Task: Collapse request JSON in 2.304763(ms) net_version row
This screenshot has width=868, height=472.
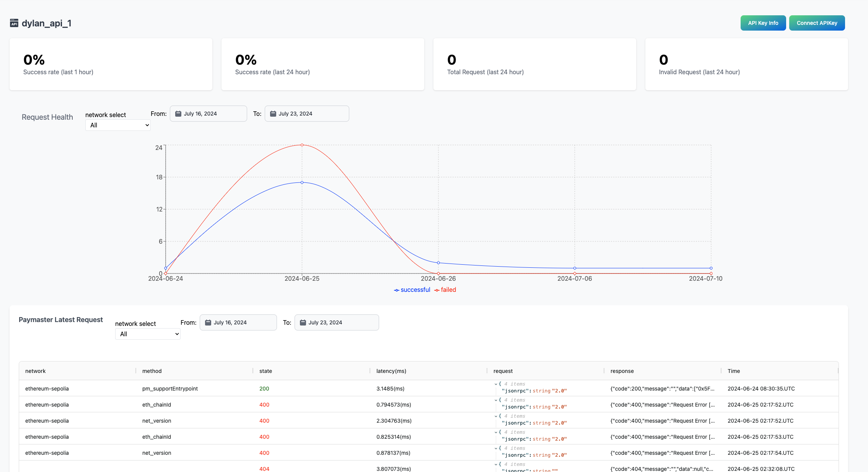Action: pyautogui.click(x=496, y=416)
